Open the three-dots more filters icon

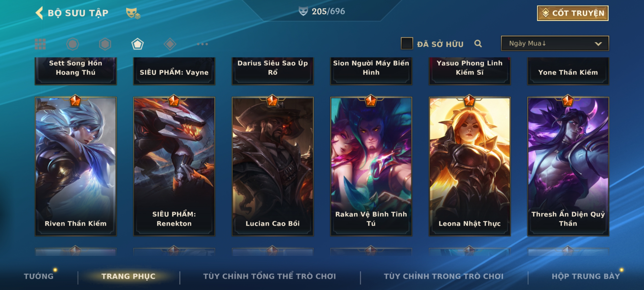pyautogui.click(x=202, y=44)
